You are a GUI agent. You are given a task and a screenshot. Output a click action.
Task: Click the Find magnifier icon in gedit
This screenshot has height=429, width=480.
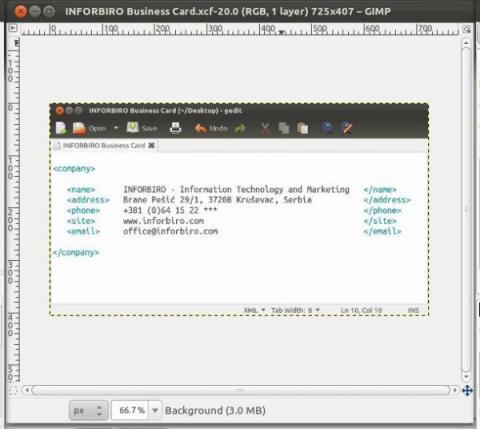[327, 128]
